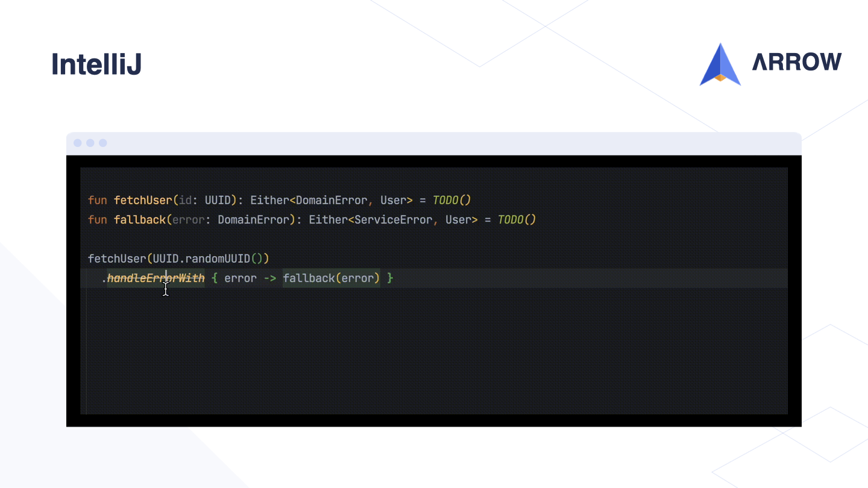Click the deprecated handleErrorWith call
Screen dimensions: 868x488
[156, 278]
